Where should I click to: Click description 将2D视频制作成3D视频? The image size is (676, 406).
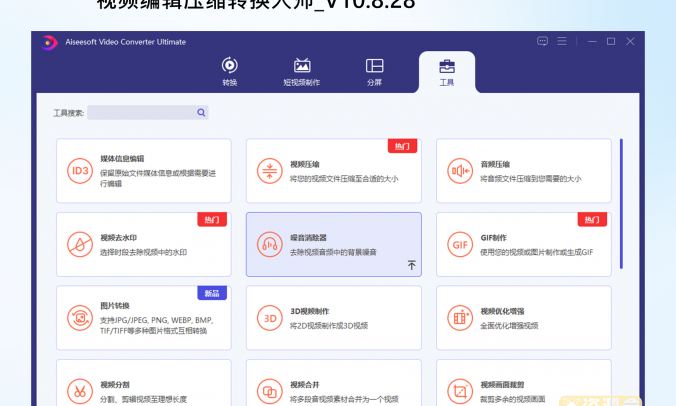tap(329, 325)
